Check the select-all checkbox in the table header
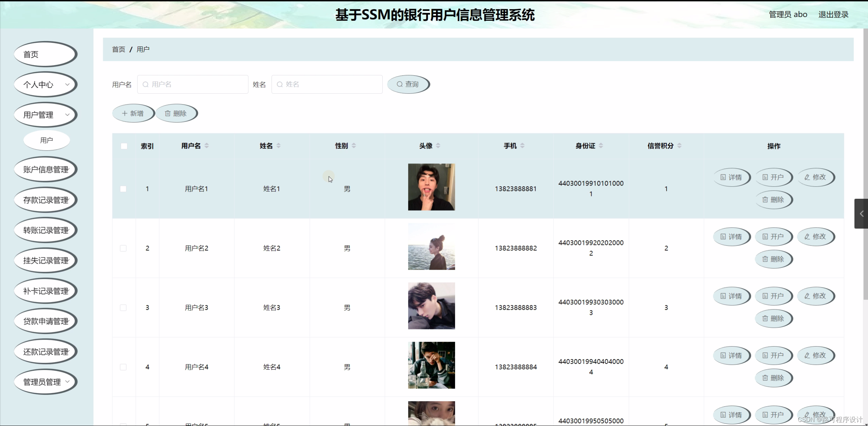 click(124, 146)
